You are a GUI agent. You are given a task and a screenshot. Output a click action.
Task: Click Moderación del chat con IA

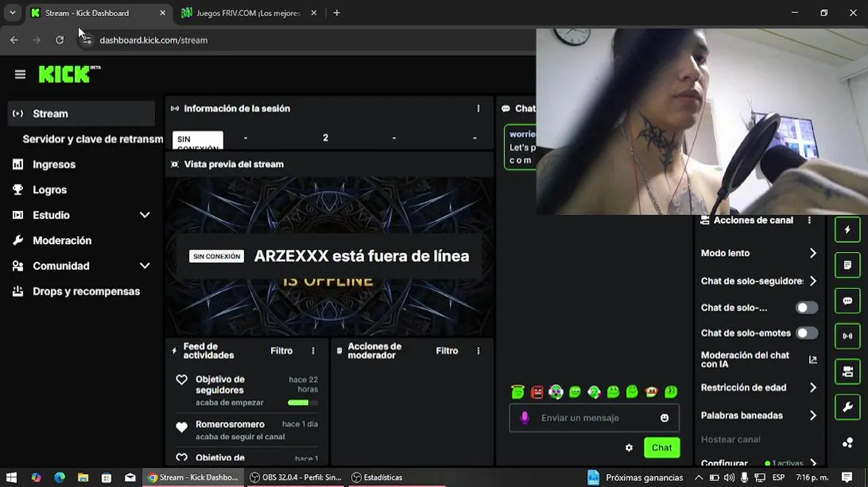point(745,360)
